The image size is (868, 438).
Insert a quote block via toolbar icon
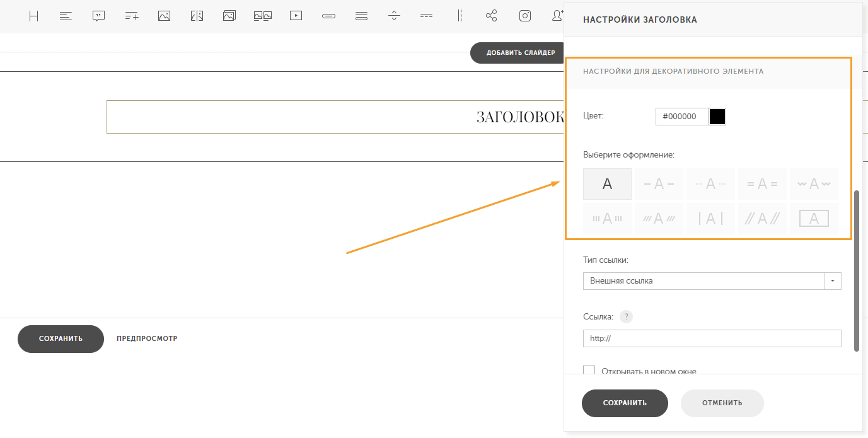[98, 16]
